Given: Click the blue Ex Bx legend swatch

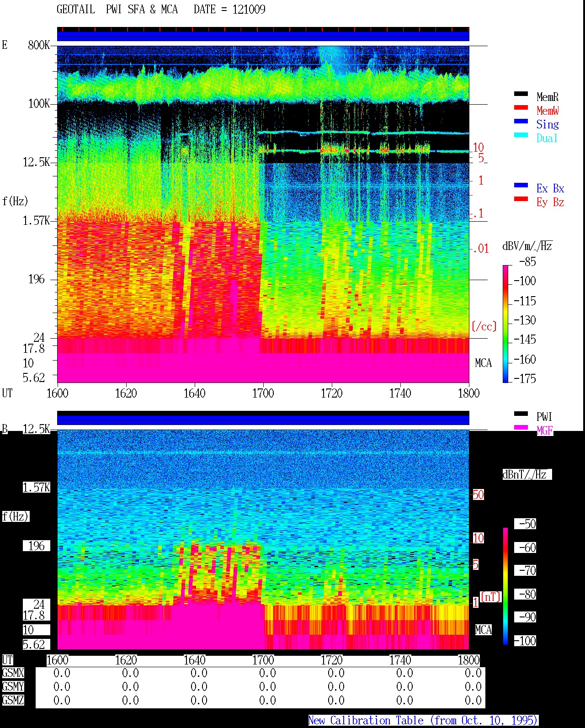Looking at the screenshot, I should click(521, 186).
